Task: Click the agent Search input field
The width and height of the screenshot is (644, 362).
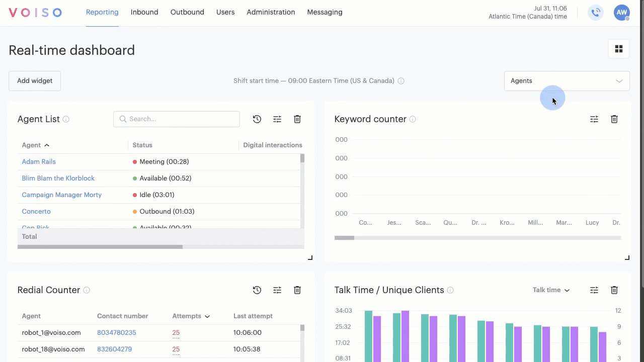Action: (176, 119)
